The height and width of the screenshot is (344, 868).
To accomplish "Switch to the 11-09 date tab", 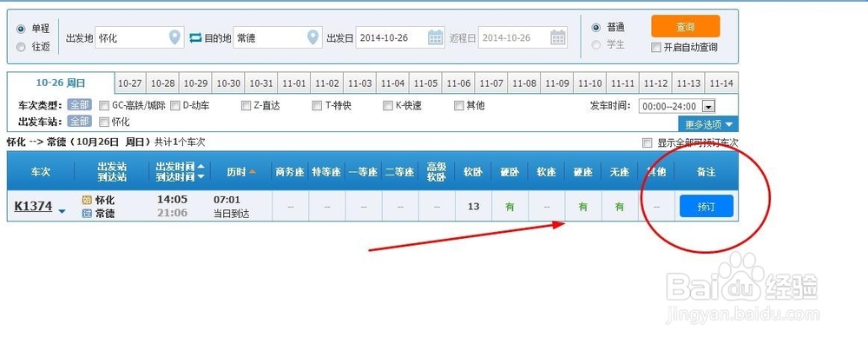I will click(x=557, y=83).
